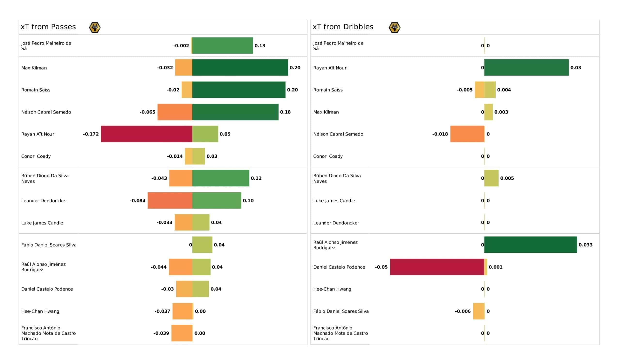
Task: Click Rayan Aït Nouri's red negative passes bar
Action: 146,134
